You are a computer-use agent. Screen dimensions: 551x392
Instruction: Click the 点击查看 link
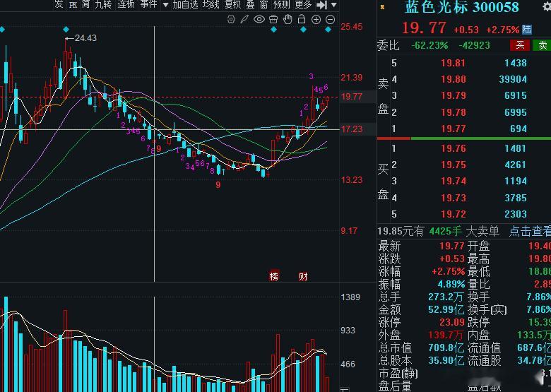(530, 231)
